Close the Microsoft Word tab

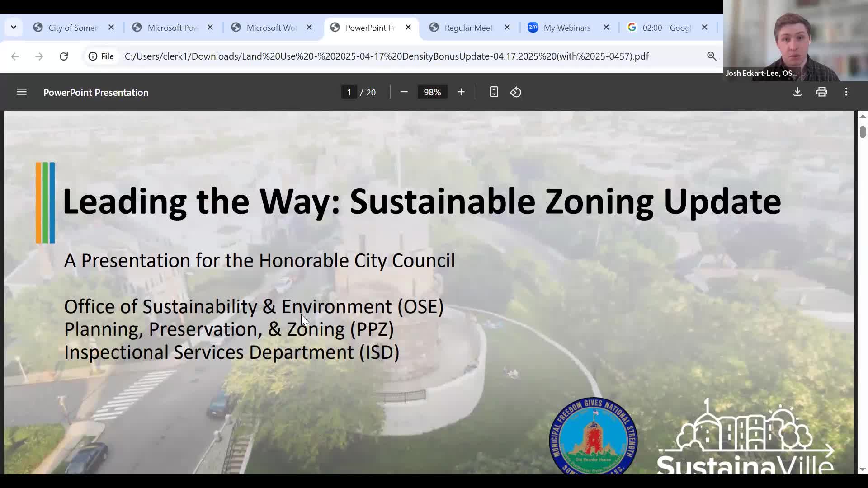click(309, 28)
